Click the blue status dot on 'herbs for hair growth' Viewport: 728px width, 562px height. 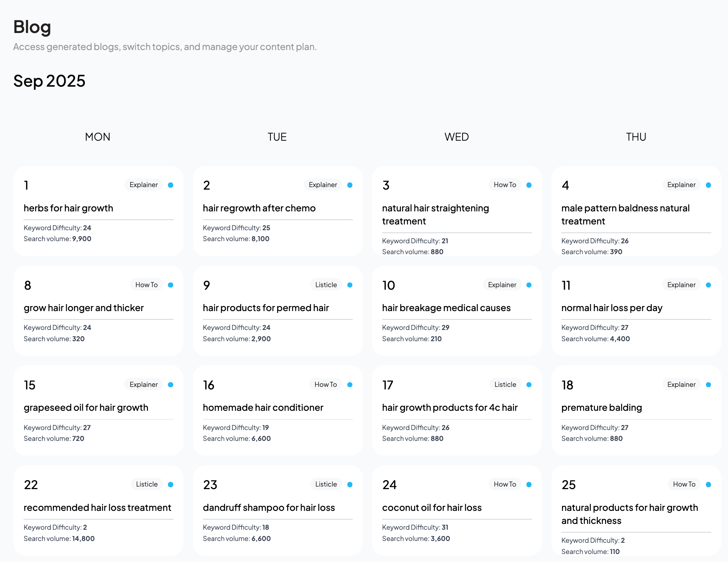click(x=170, y=185)
